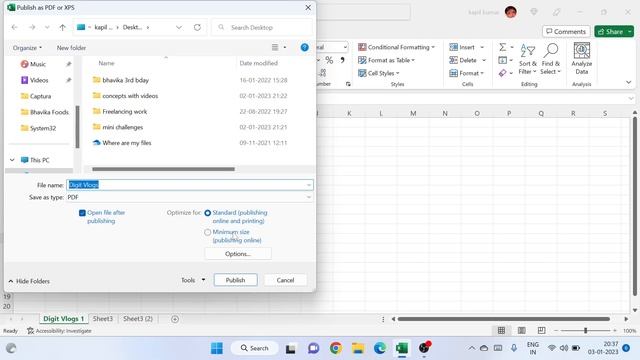The width and height of the screenshot is (640, 360).
Task: Open view options dropdown arrow in dialog
Action: coord(284,47)
